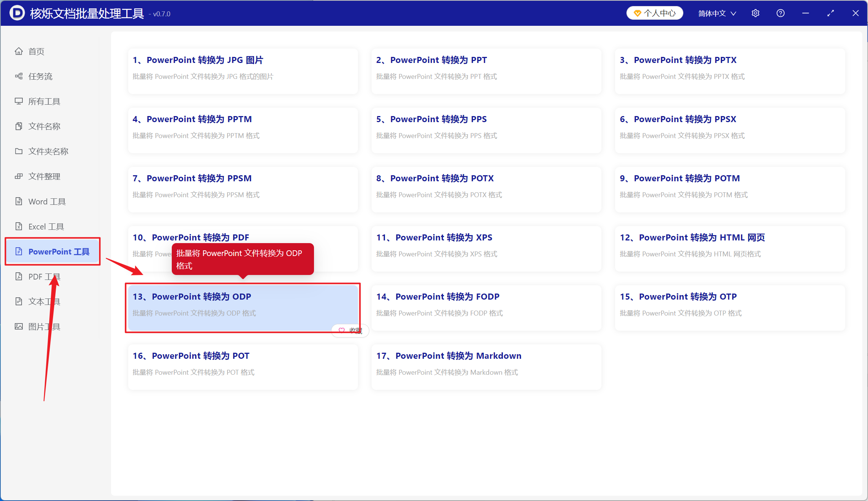The width and height of the screenshot is (868, 501).
Task: Open 任务流 in the sidebar
Action: (53, 76)
